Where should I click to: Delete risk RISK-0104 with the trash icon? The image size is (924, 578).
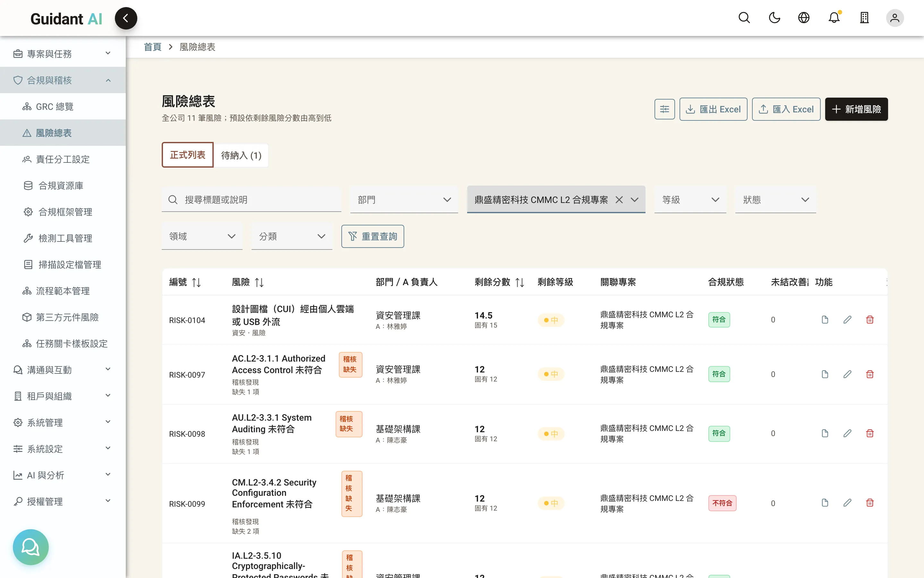pyautogui.click(x=870, y=320)
